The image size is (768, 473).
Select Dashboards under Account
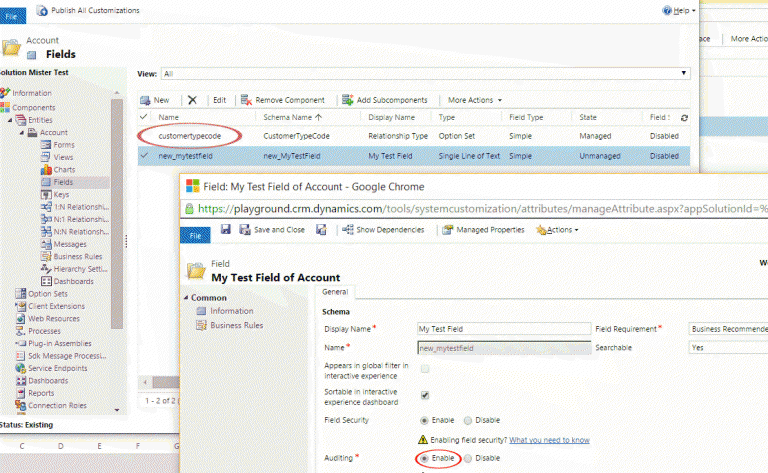pos(73,282)
